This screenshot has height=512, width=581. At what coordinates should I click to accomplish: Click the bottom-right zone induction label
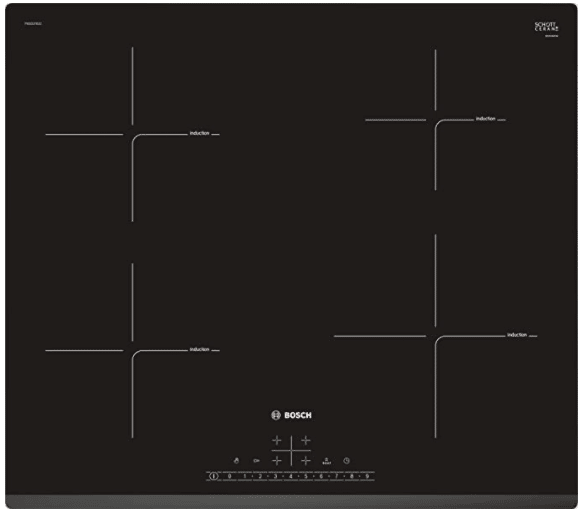coord(517,335)
